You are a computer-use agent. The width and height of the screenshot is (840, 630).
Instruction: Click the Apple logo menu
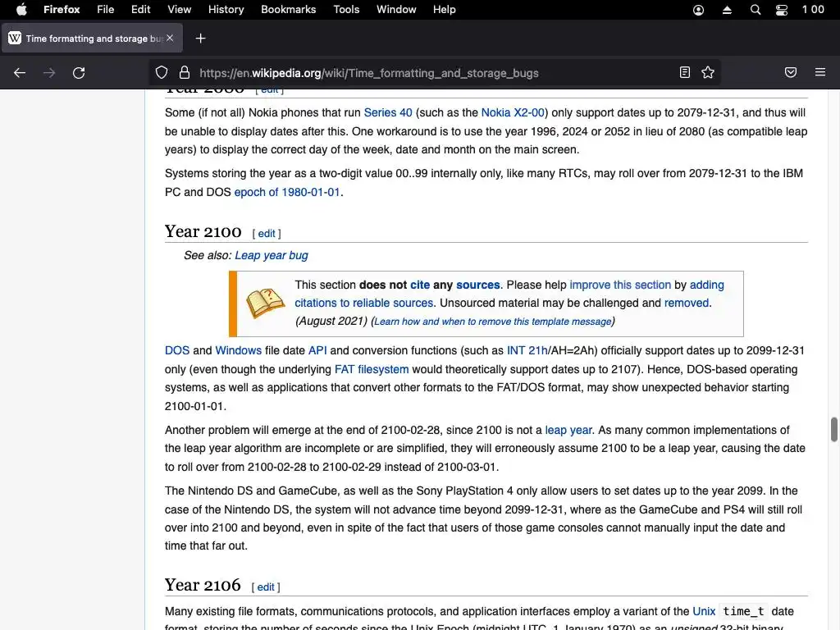tap(21, 10)
